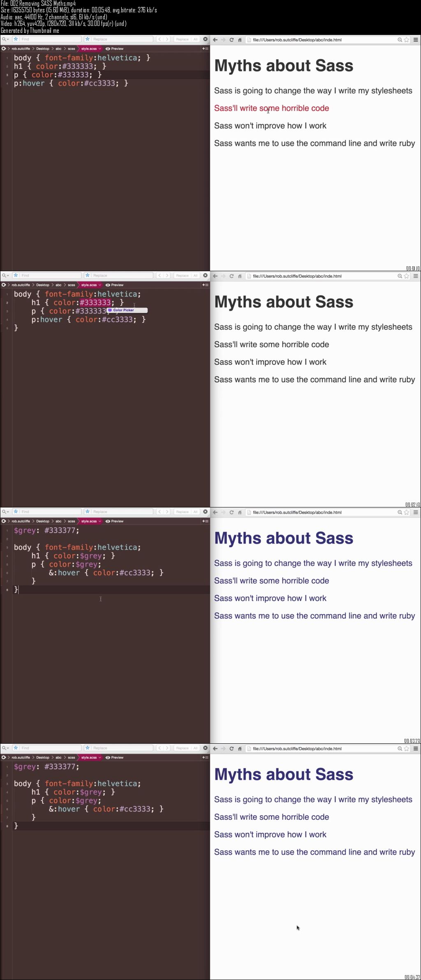Open search magnifier dropdown in 00:03:28 frame

click(5, 512)
